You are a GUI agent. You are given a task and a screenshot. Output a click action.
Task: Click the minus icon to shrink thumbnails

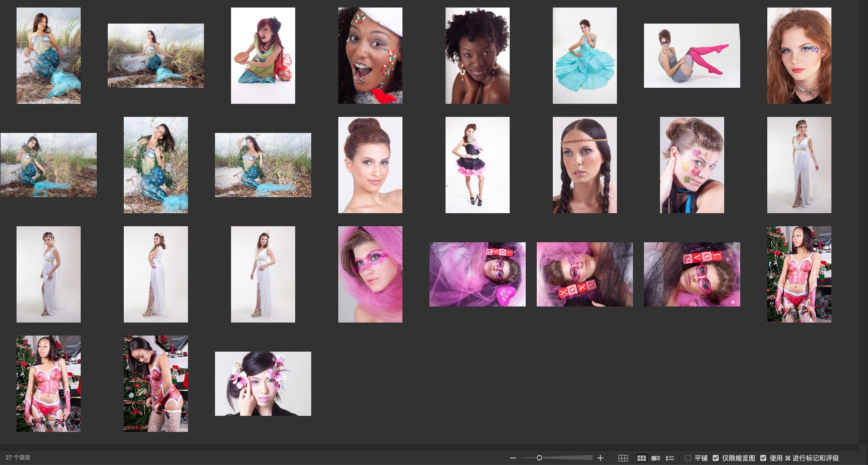click(513, 458)
